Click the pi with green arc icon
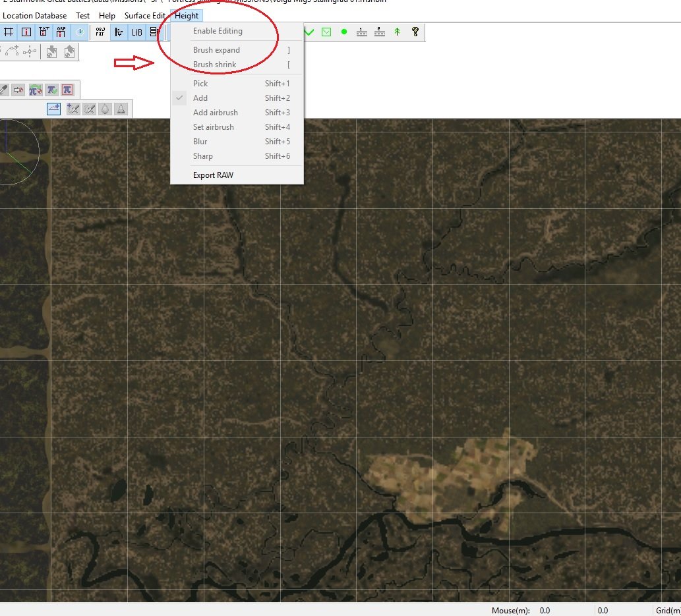Viewport: 681px width, 616px height. click(x=36, y=90)
